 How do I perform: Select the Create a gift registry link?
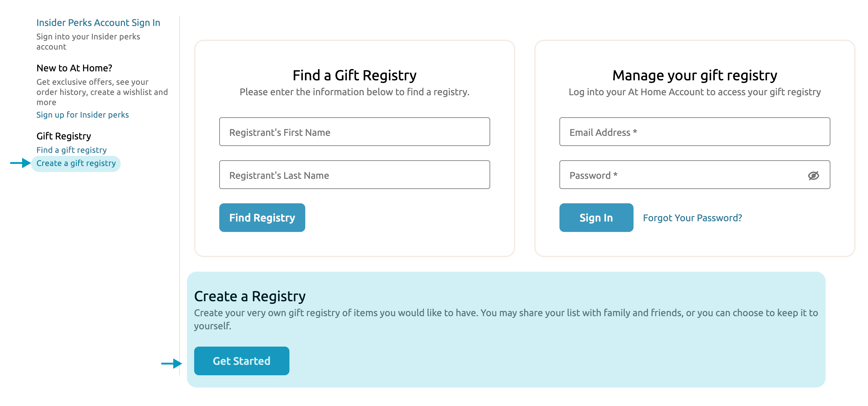(x=75, y=163)
